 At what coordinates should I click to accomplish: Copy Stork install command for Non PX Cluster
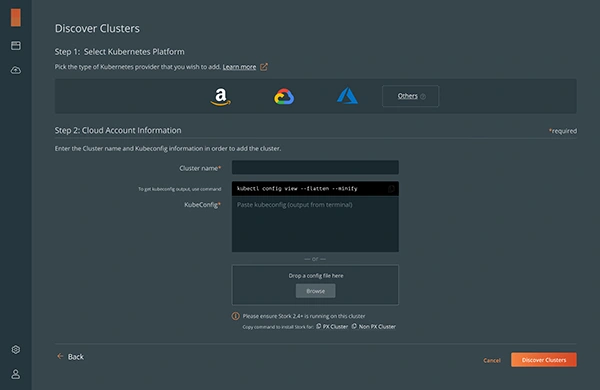tap(373, 326)
